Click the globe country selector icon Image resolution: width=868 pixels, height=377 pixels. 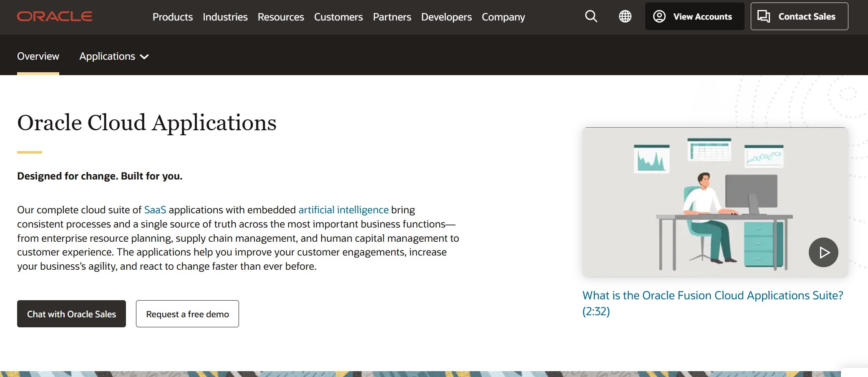pos(625,17)
